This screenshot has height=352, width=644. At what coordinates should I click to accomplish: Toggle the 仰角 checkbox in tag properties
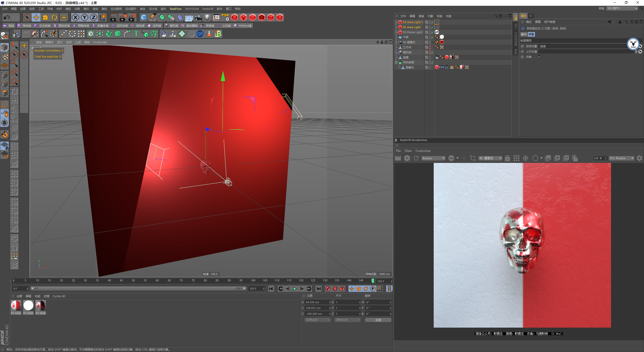point(540,57)
